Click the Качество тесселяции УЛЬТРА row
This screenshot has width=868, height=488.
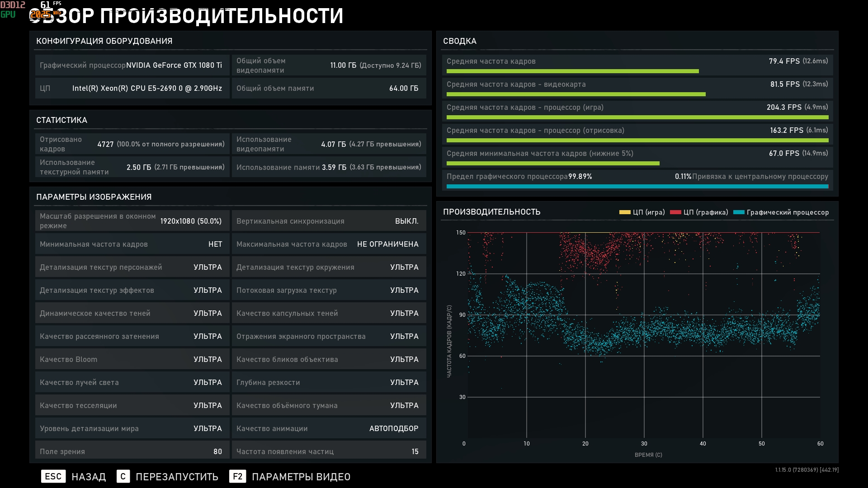pos(132,405)
